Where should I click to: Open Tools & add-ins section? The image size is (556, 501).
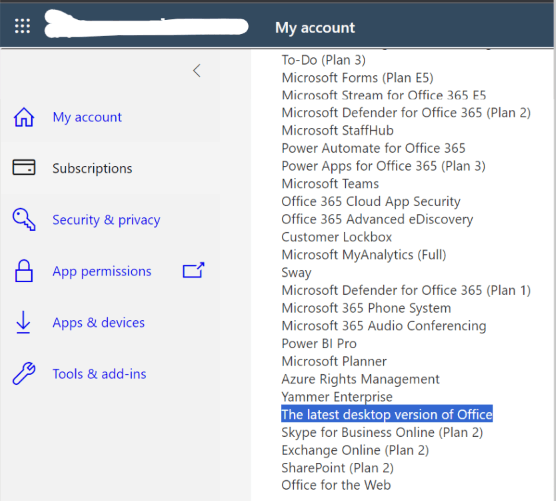[99, 374]
